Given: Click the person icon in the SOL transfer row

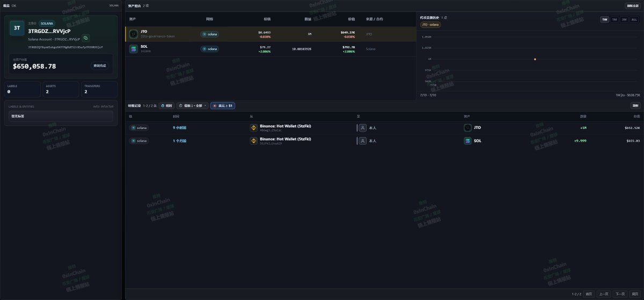Looking at the screenshot, I should point(363,141).
